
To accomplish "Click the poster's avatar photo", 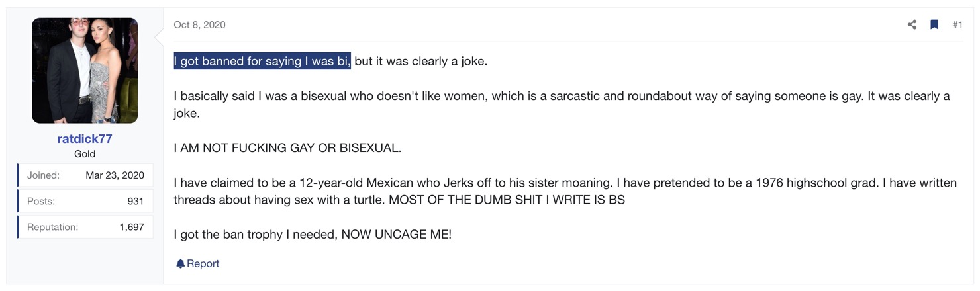I will pyautogui.click(x=85, y=71).
